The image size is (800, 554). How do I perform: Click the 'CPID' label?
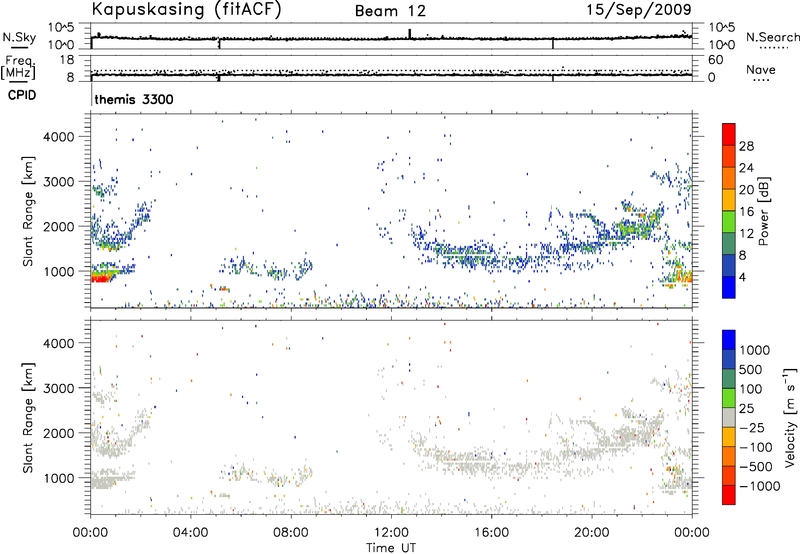[x=22, y=95]
